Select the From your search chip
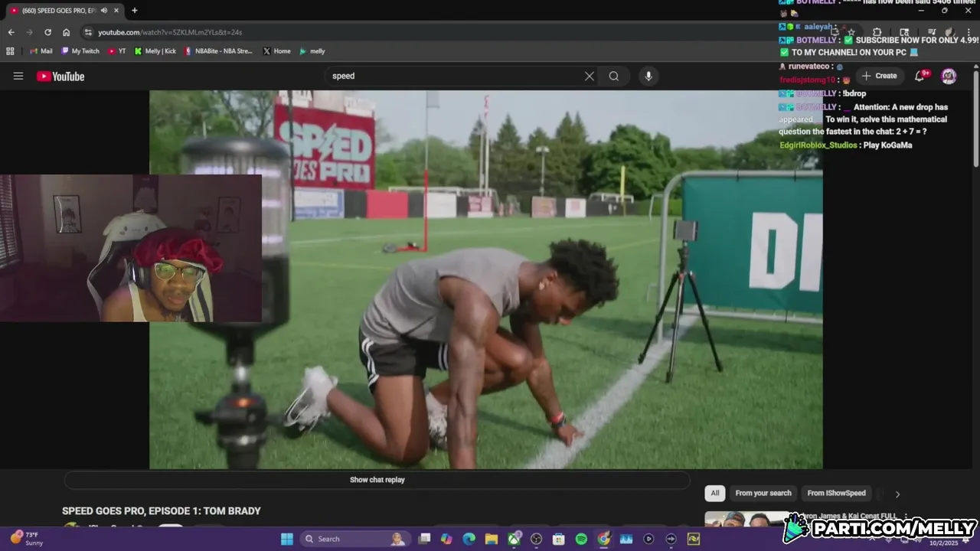 [x=763, y=494]
